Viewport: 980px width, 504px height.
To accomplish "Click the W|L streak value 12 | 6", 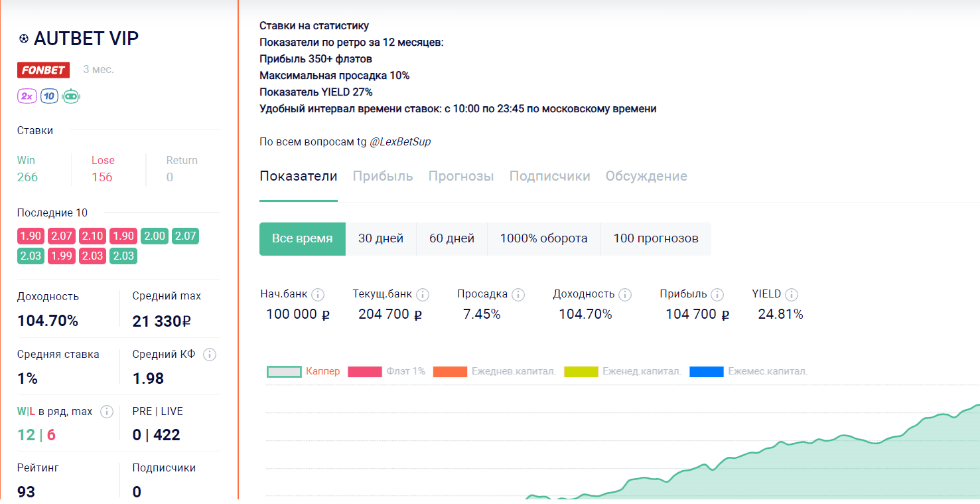I will (x=36, y=436).
